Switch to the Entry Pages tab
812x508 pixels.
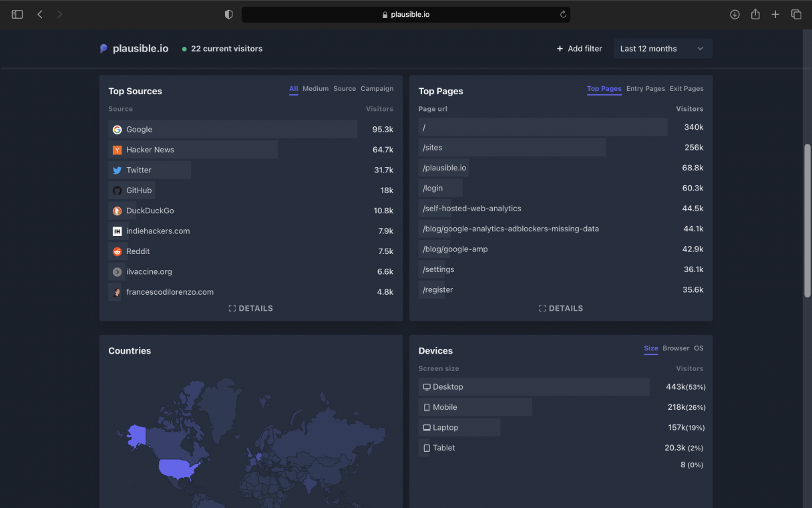[646, 89]
